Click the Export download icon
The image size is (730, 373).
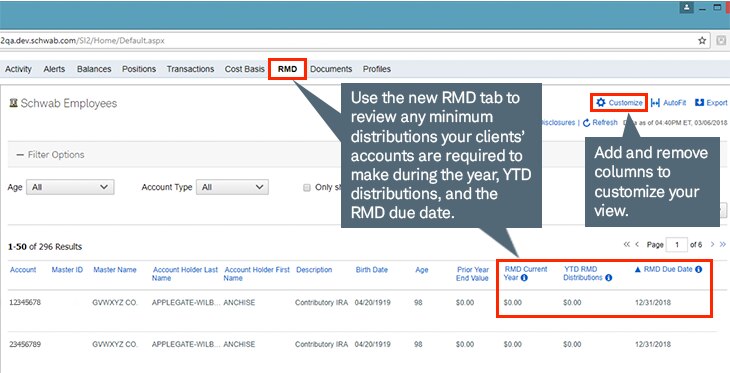click(699, 102)
